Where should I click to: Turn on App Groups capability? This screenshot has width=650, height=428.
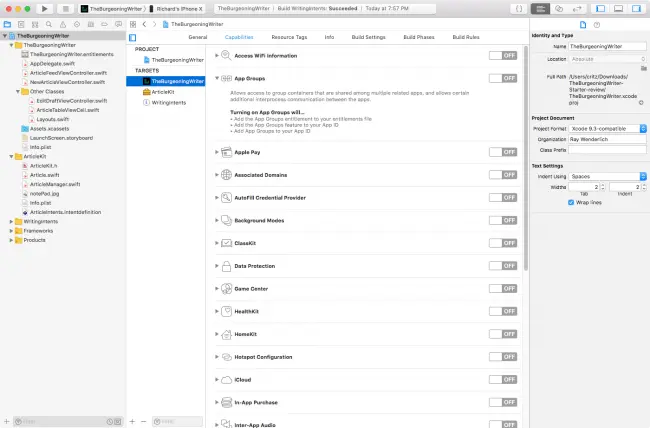tap(503, 78)
